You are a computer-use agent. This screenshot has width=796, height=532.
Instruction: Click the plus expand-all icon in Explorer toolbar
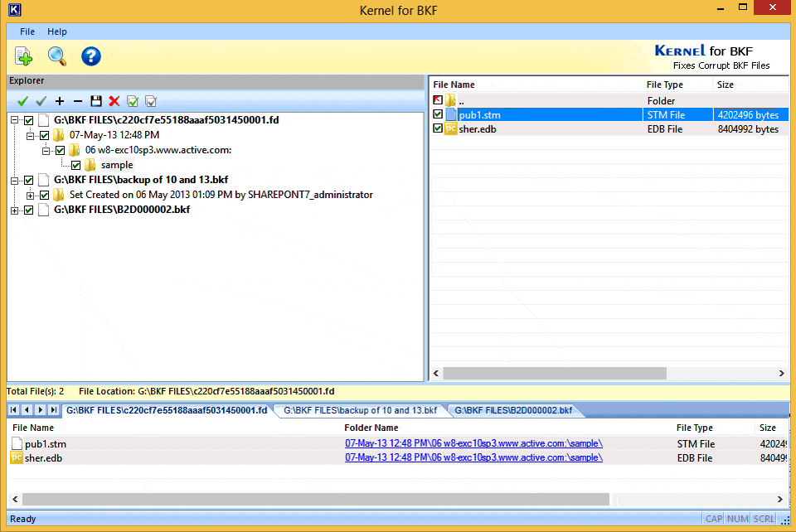[x=59, y=101]
